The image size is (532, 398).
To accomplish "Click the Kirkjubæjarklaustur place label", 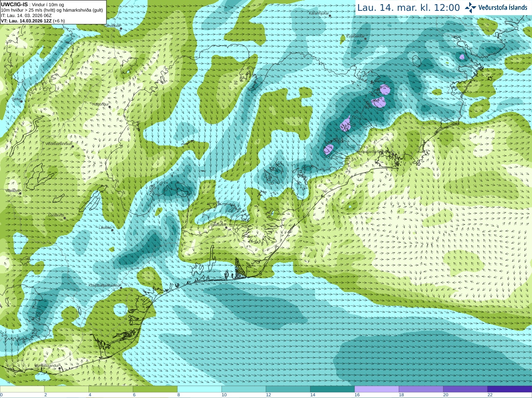I will (104, 285).
